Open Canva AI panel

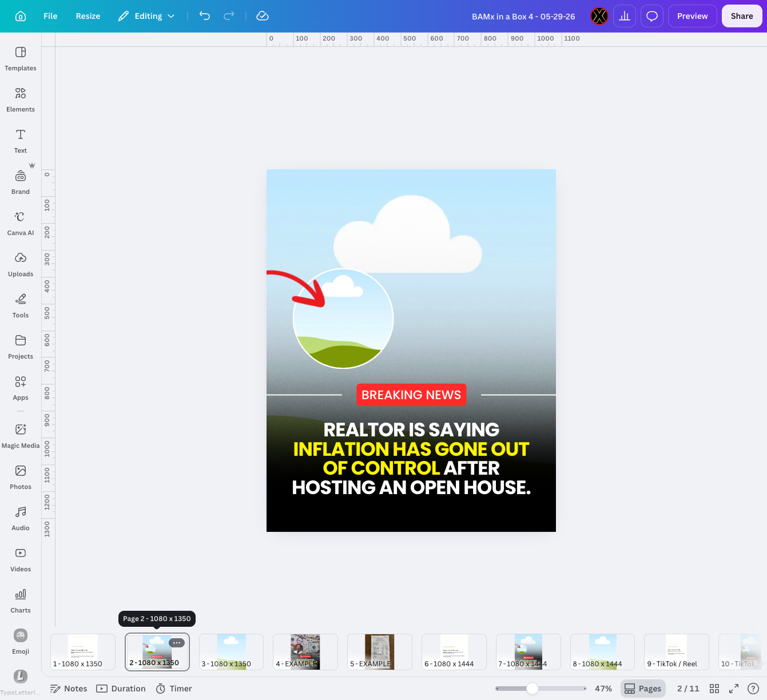point(21,224)
